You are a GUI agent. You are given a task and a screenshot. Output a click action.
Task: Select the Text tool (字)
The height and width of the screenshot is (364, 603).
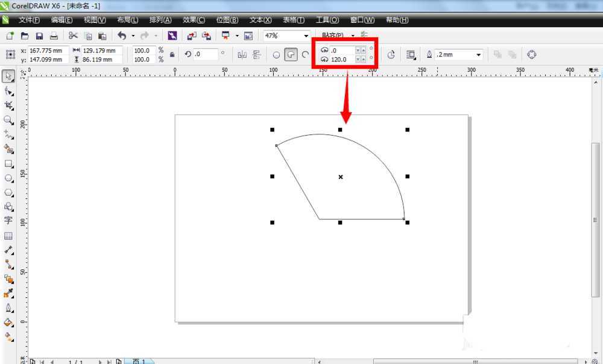(x=8, y=221)
